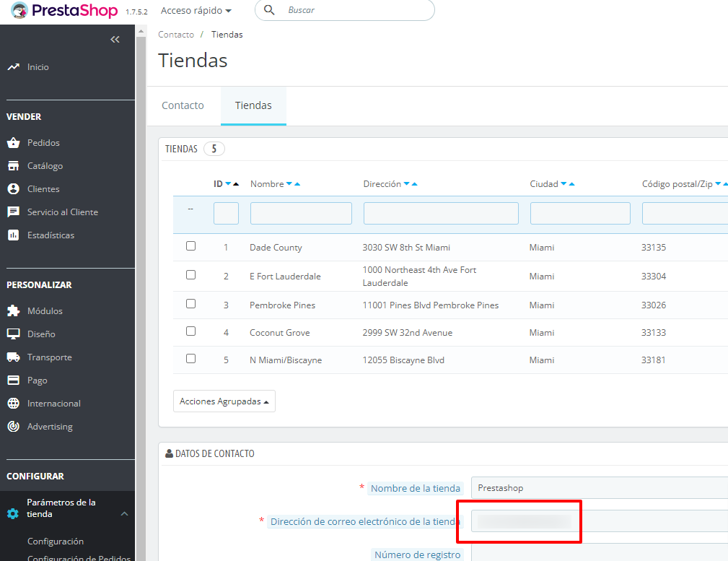Click the Advertising target icon

(14, 426)
